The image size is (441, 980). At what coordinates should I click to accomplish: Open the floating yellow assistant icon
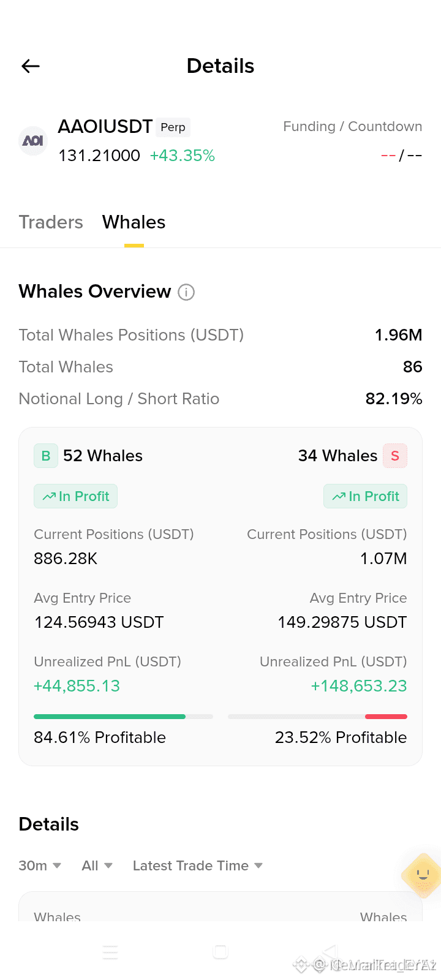coord(422,875)
